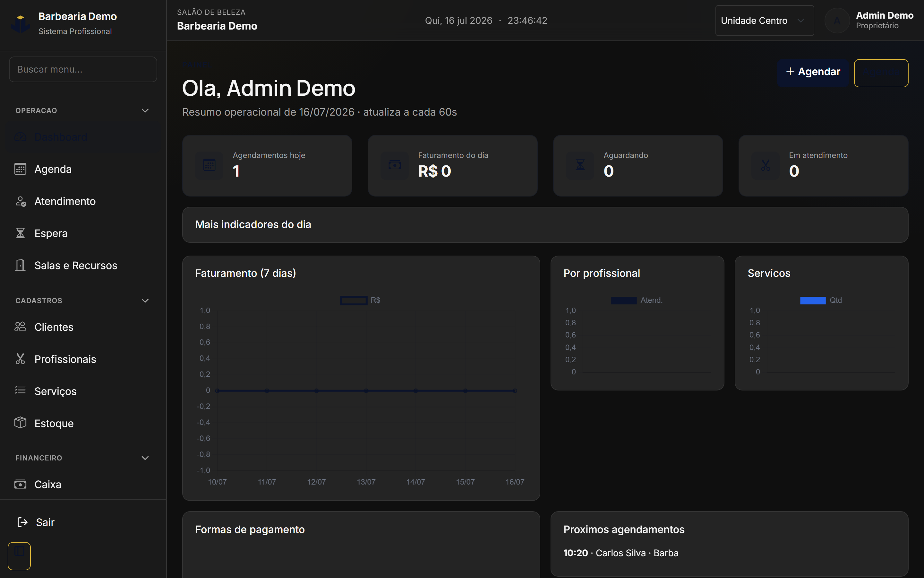924x578 pixels.
Task: Click the outlined Agenda button beside Agendar
Action: [881, 73]
